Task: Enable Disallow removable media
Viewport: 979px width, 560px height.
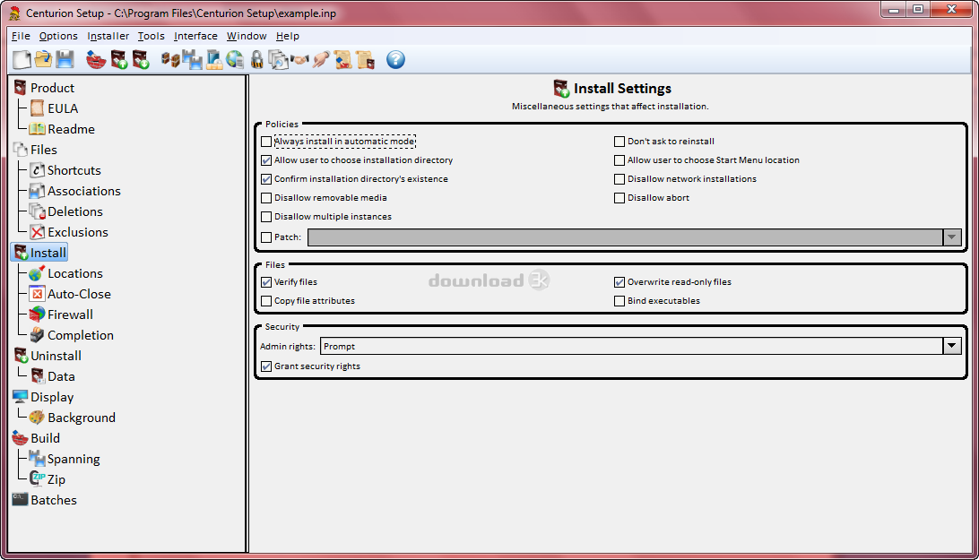Action: (266, 198)
